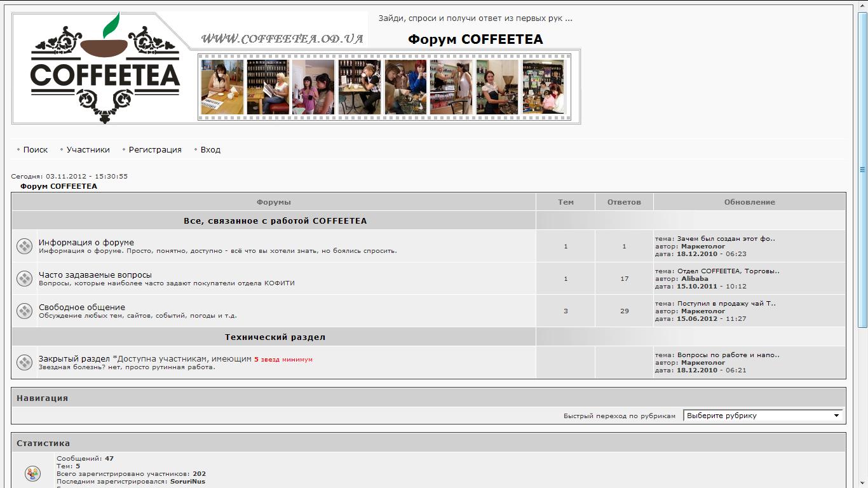Click the WWW.COFFEETEA.OD.UA banner text
This screenshot has height=488, width=868.
(x=282, y=39)
